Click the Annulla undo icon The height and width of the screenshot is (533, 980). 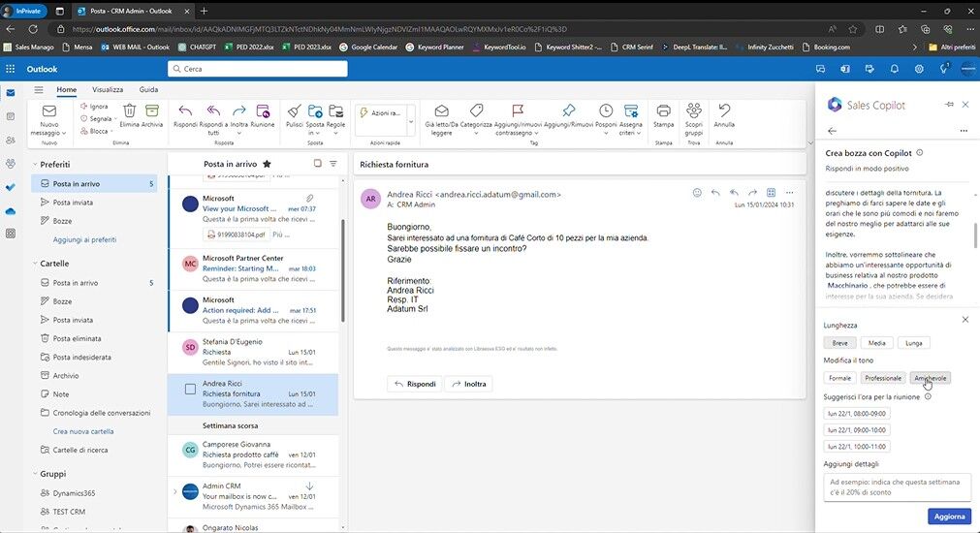(x=724, y=110)
